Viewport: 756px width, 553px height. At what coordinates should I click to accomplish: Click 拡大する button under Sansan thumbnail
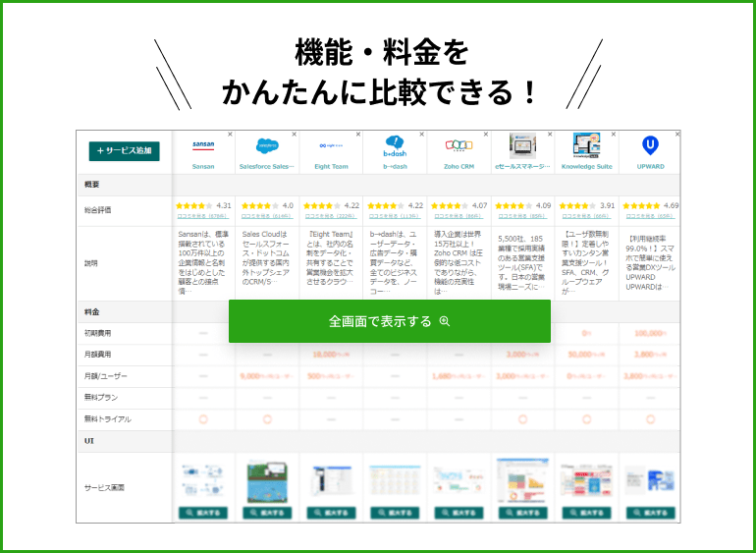point(203,513)
